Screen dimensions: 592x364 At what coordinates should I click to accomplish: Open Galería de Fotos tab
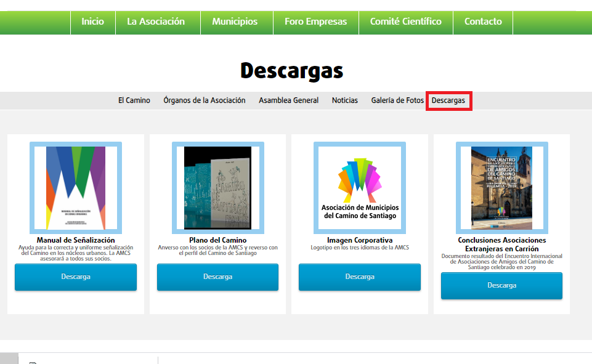point(397,100)
